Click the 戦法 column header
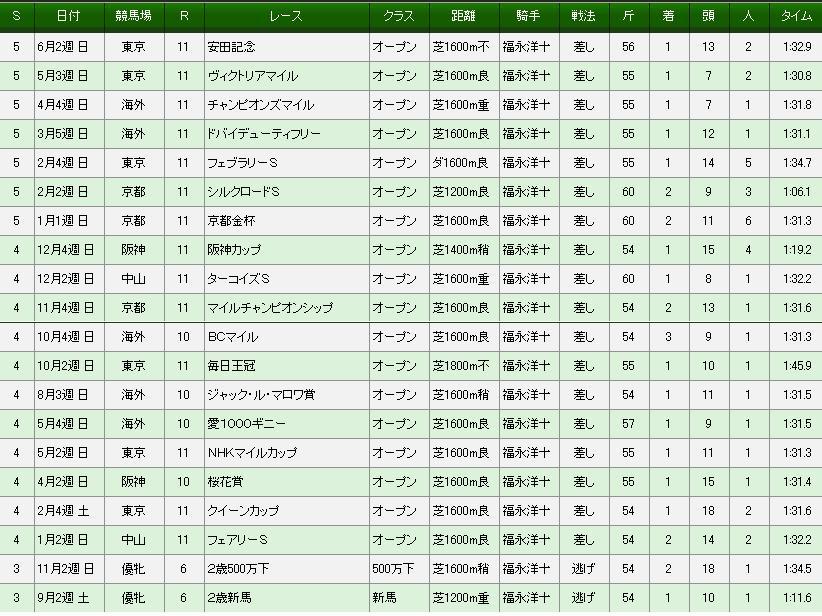Screen dimensions: 822x616 click(x=583, y=17)
